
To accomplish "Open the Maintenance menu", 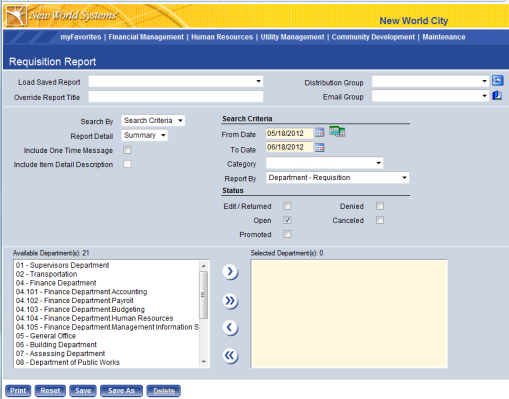I will pyautogui.click(x=444, y=37).
